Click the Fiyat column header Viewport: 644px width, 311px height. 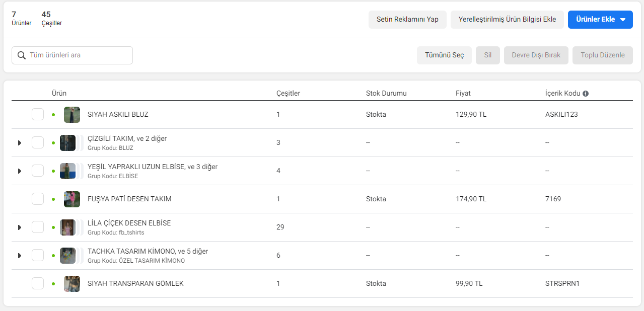coord(463,94)
